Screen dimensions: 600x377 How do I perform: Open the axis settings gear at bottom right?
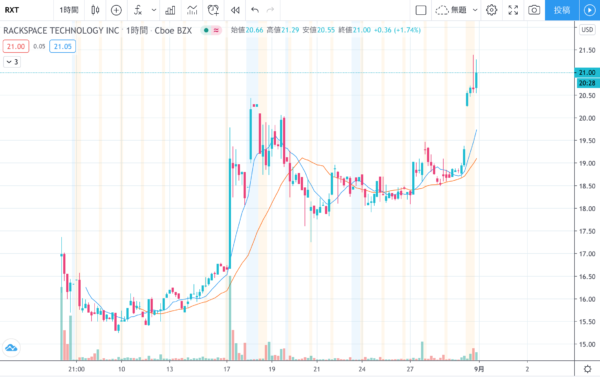[587, 369]
